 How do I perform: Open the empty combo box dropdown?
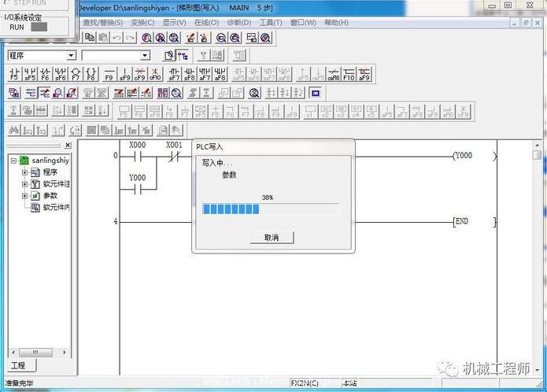pos(145,55)
